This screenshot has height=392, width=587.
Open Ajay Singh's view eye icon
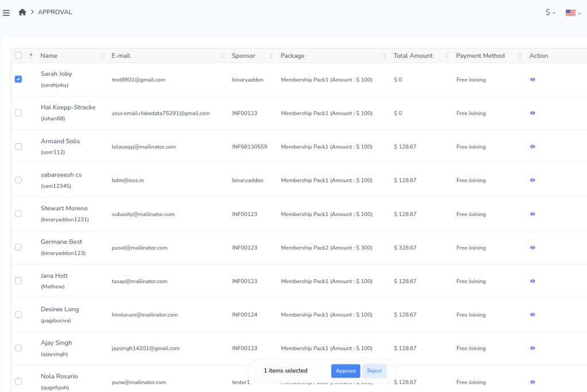pos(533,348)
